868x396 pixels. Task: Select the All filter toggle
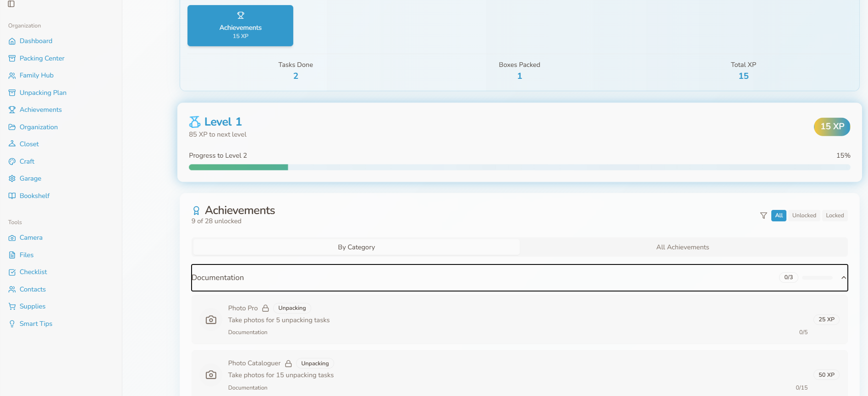779,215
